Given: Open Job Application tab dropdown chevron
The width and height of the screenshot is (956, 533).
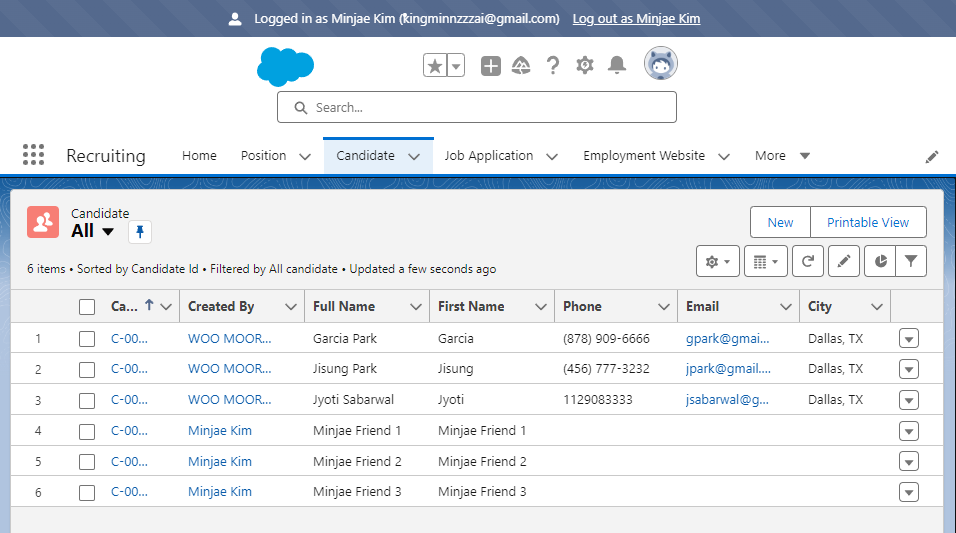Looking at the screenshot, I should [x=552, y=157].
